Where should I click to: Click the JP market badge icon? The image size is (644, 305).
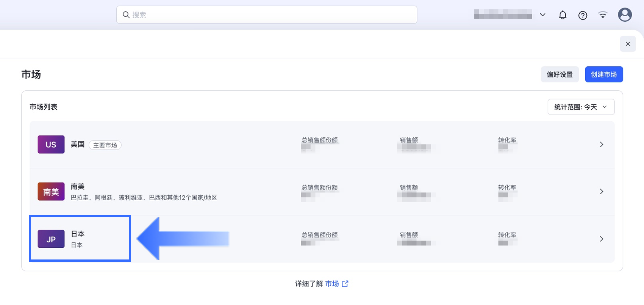[x=51, y=239]
